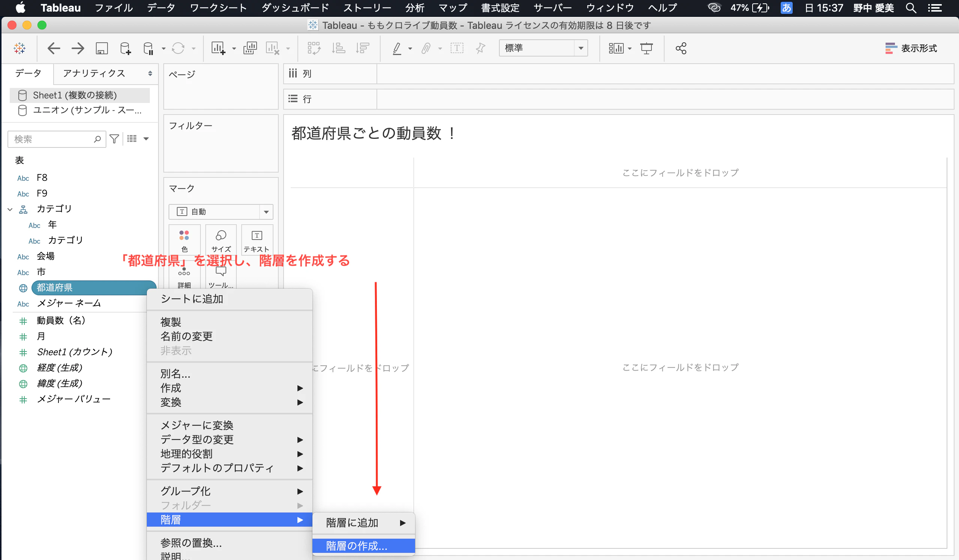Open the ワークシート menu in menu bar
This screenshot has width=959, height=560.
tap(218, 7)
